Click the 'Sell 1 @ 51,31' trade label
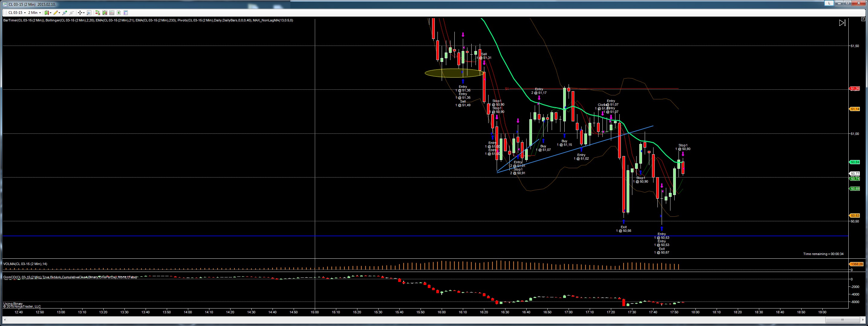 [484, 56]
